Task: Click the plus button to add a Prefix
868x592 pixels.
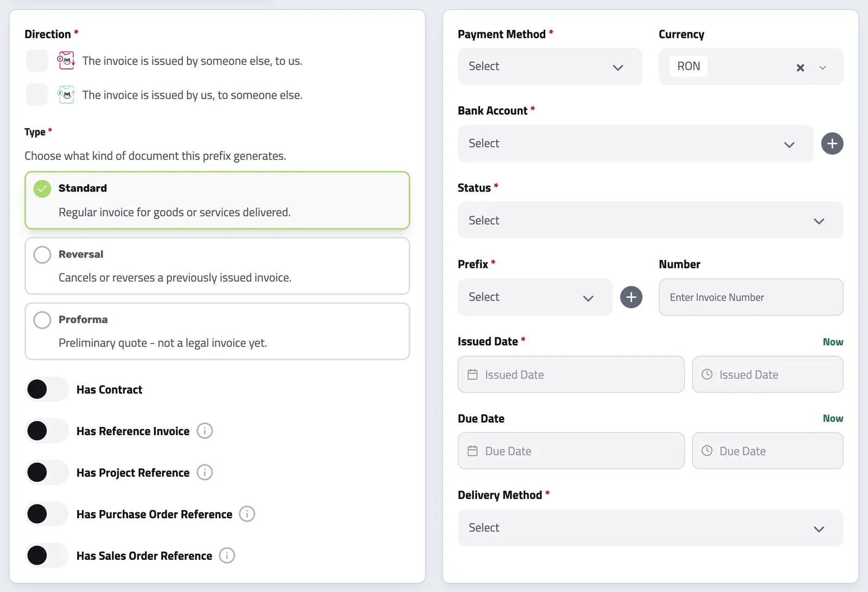Action: [x=631, y=297]
